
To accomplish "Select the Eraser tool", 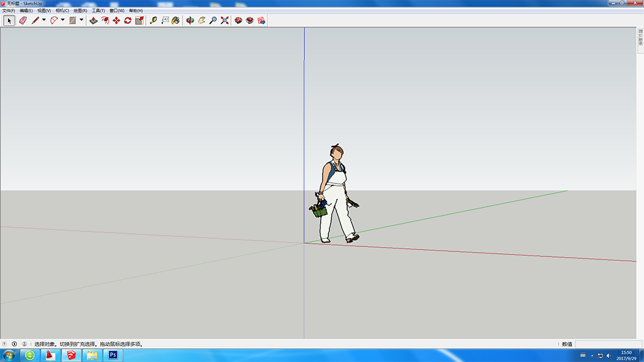I will (x=23, y=20).
